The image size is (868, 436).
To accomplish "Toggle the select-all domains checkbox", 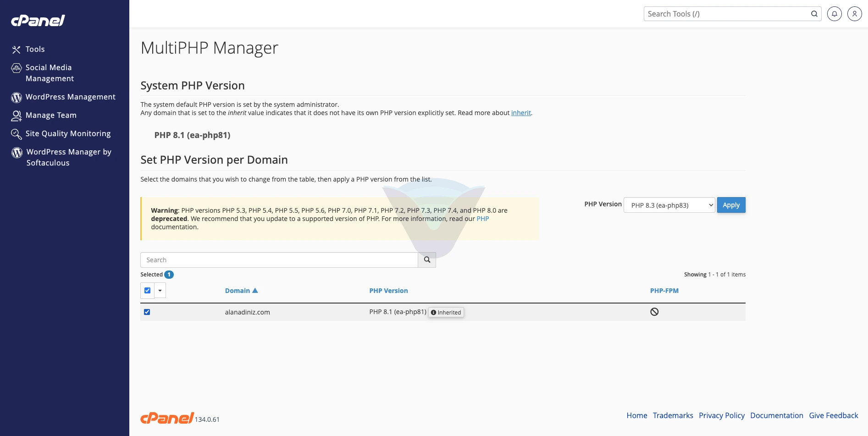I will [147, 290].
